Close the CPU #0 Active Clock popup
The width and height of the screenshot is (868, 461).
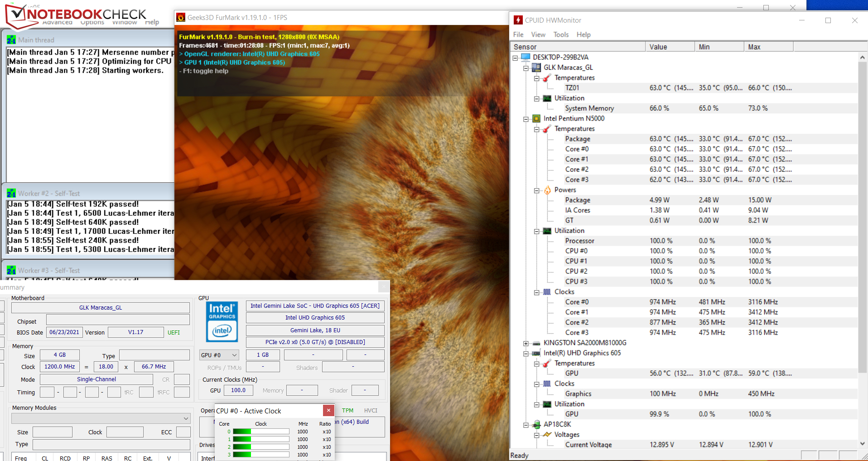click(328, 410)
